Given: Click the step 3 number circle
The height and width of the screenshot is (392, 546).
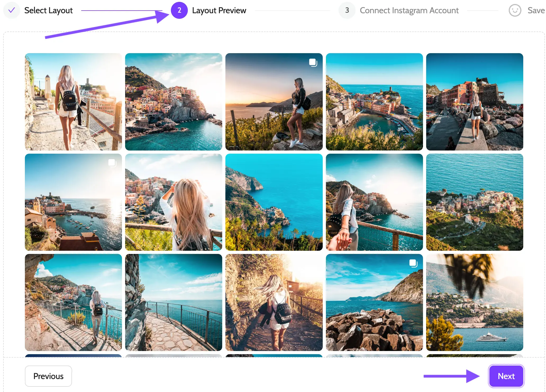Looking at the screenshot, I should [347, 11].
